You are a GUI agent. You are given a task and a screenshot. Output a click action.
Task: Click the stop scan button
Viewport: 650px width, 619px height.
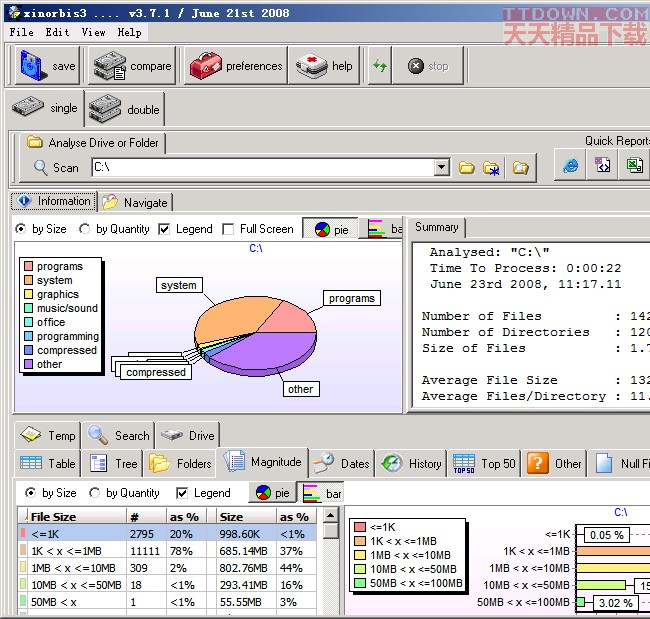428,66
